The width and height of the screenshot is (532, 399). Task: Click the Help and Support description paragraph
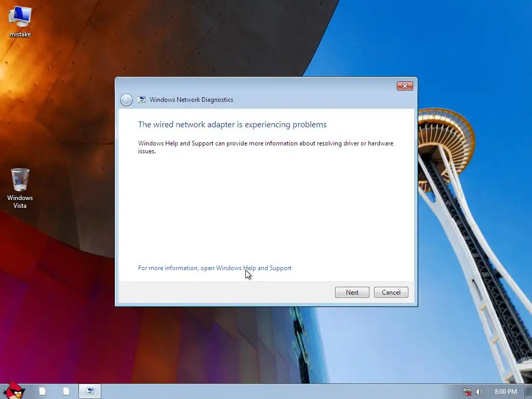(265, 147)
